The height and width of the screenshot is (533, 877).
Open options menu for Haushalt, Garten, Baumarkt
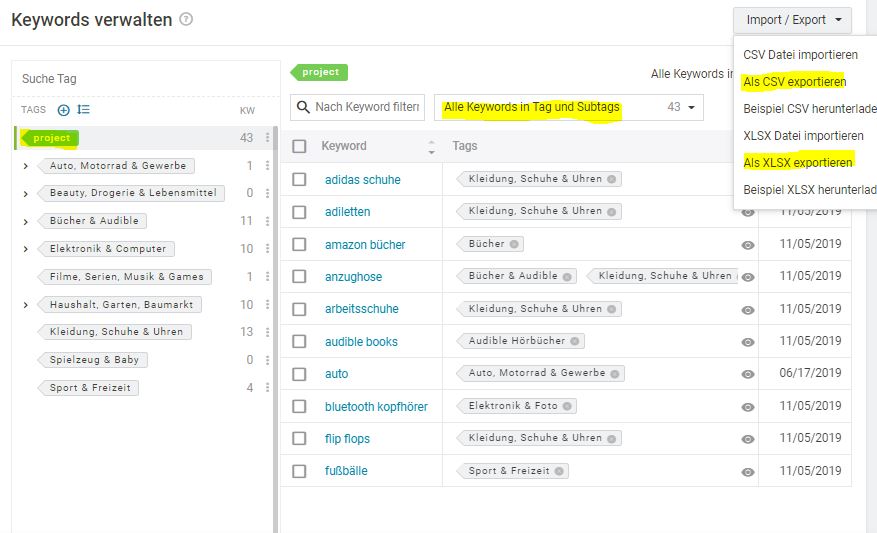(x=267, y=304)
